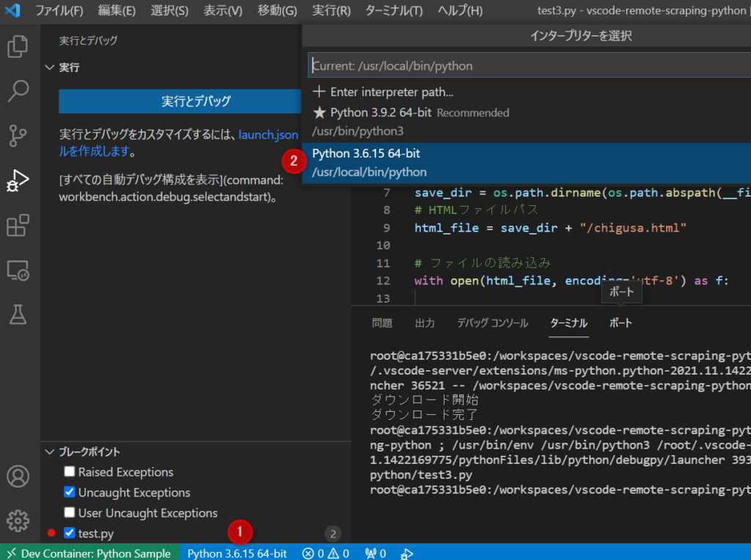
Task: Open the 実行(R) menu
Action: (331, 10)
